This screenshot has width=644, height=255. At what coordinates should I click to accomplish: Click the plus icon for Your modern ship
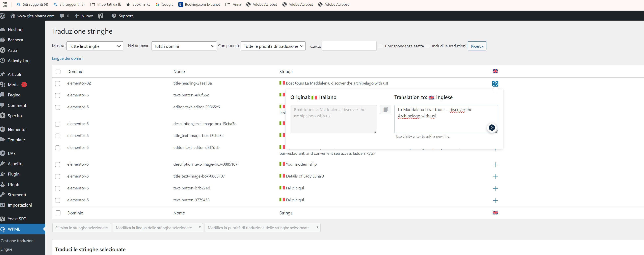[x=495, y=165]
